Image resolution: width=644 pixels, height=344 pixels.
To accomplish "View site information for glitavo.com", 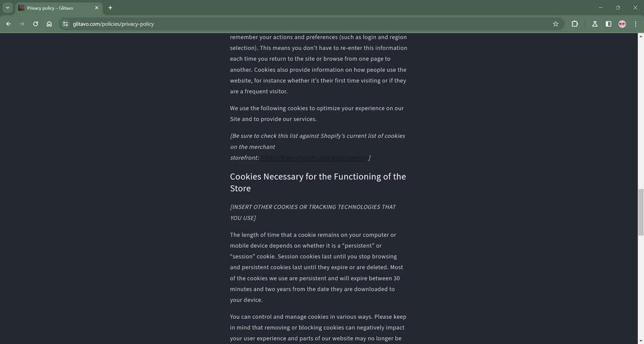I will (x=65, y=24).
